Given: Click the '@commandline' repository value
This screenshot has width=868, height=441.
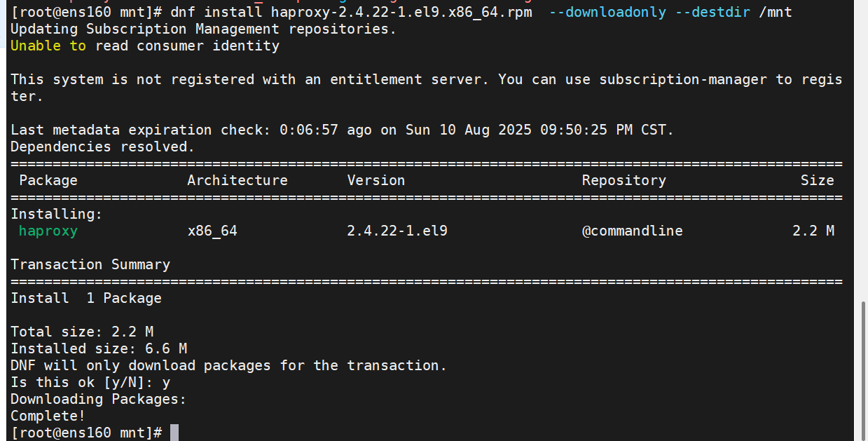Looking at the screenshot, I should pyautogui.click(x=633, y=231).
